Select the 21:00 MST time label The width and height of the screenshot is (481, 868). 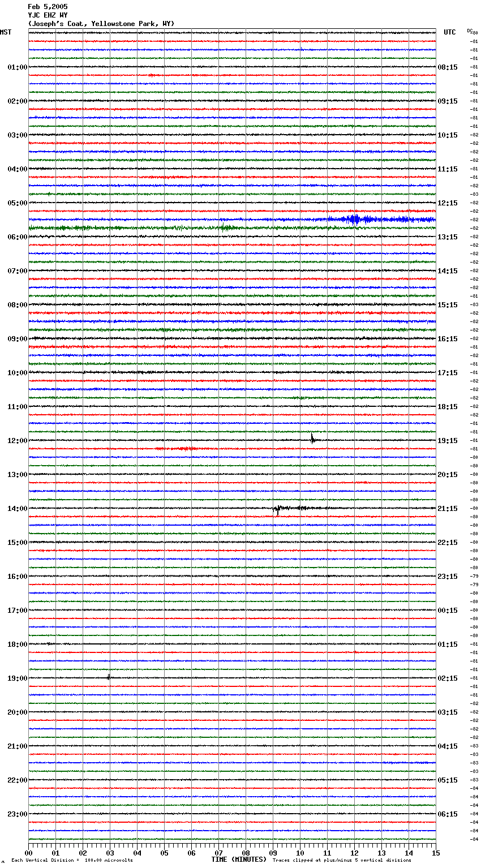coord(18,746)
